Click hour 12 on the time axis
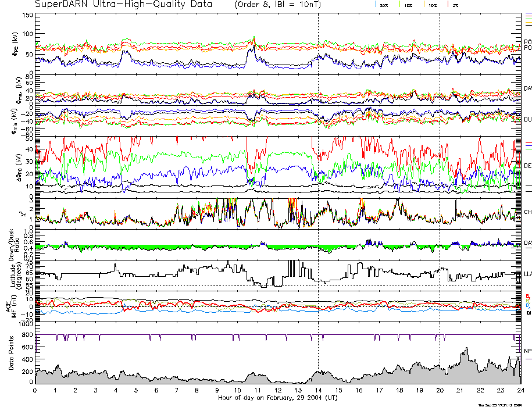532x407 pixels. tap(278, 391)
